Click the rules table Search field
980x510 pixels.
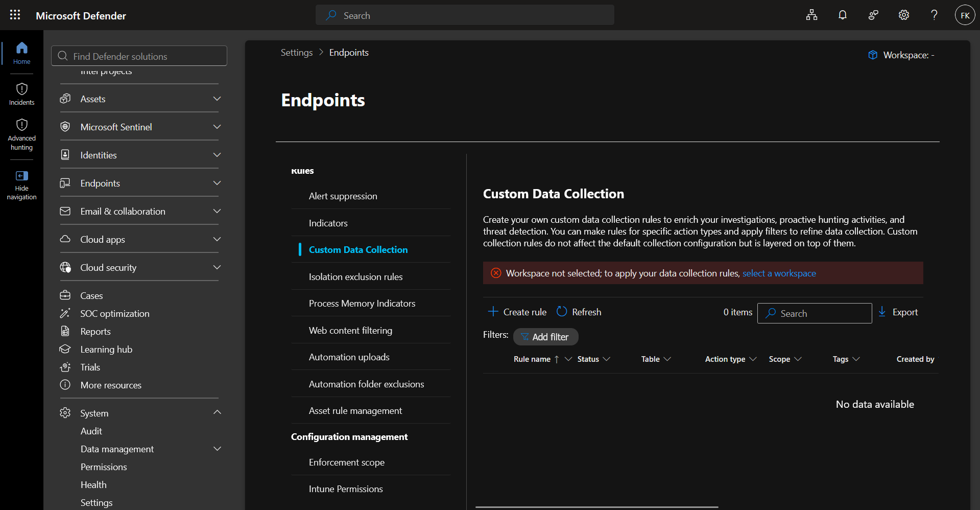click(x=814, y=313)
